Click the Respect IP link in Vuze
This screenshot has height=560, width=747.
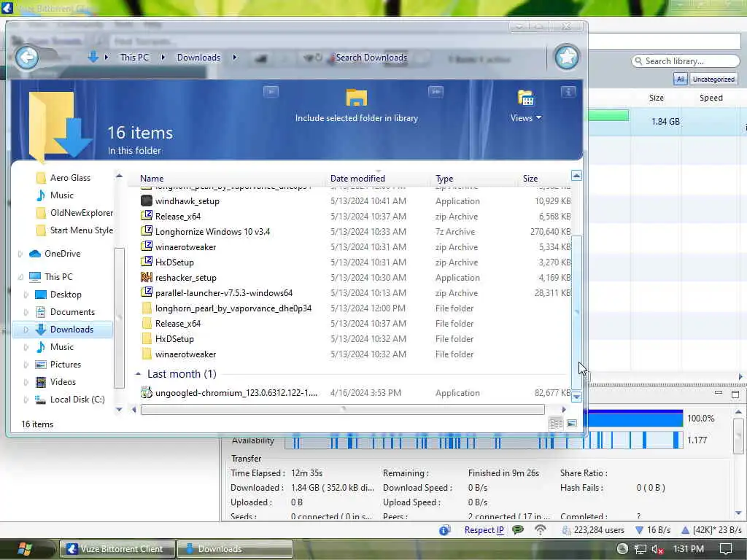point(484,530)
